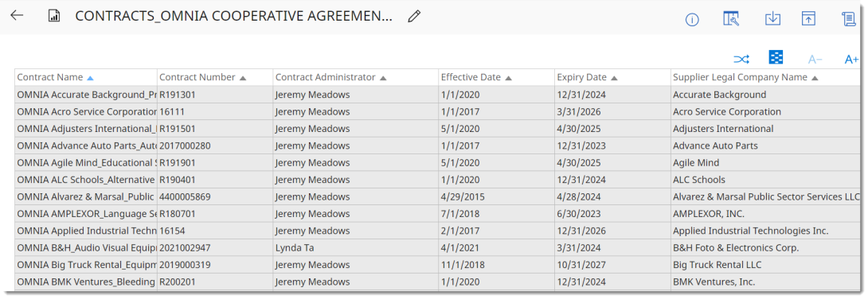Sort by Contract Administrator column arrow
Screen dimensions: 868x299
[x=382, y=78]
